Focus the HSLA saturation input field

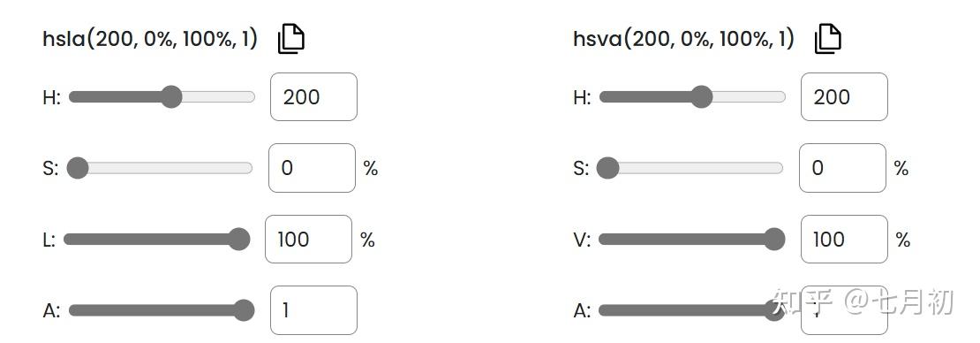tap(312, 168)
